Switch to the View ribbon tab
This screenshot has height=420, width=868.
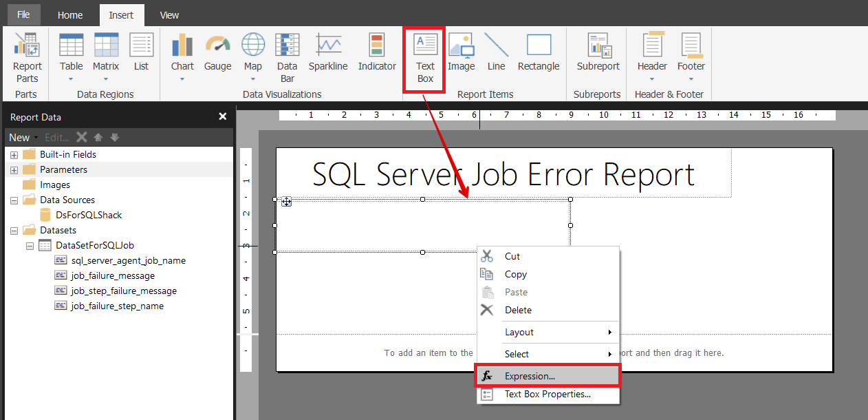tap(169, 14)
